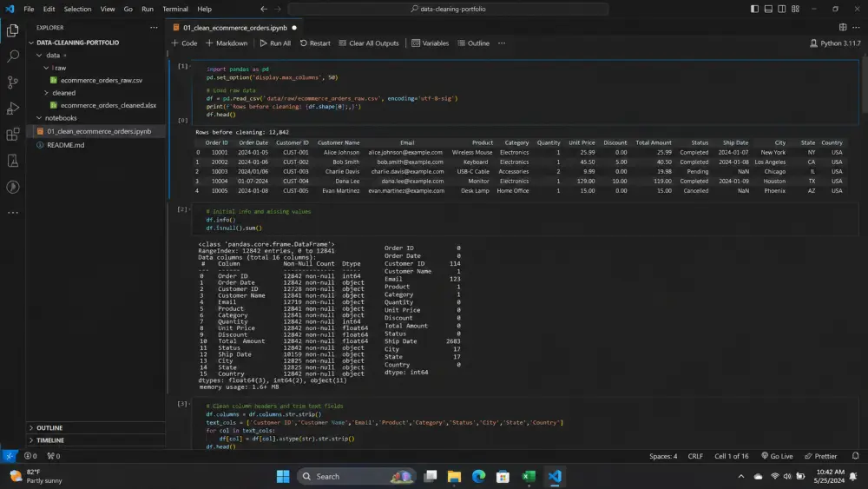Restart the notebook kernel
The height and width of the screenshot is (489, 868).
pyautogui.click(x=315, y=43)
